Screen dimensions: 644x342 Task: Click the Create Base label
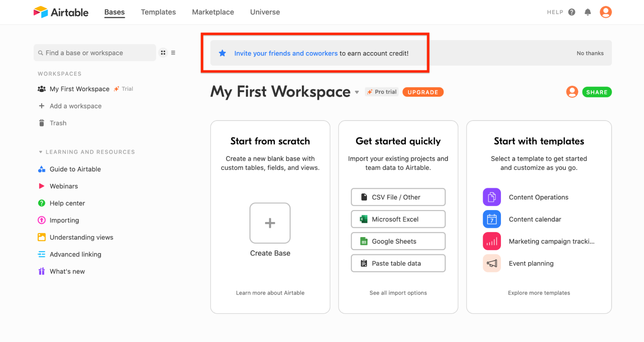click(x=270, y=253)
